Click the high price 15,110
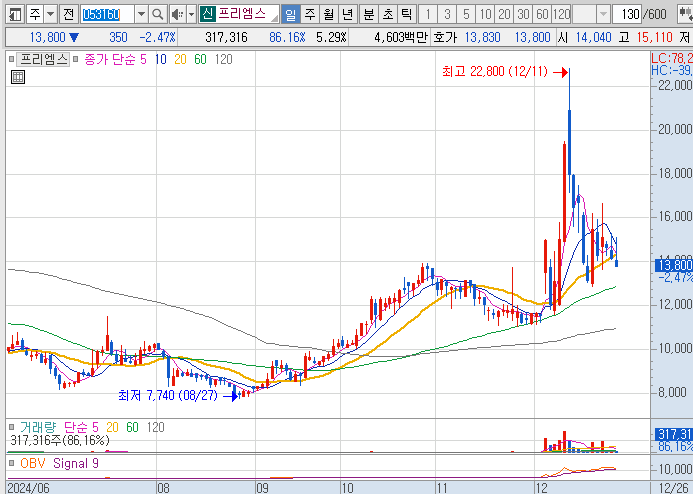The image size is (693, 494). [655, 37]
